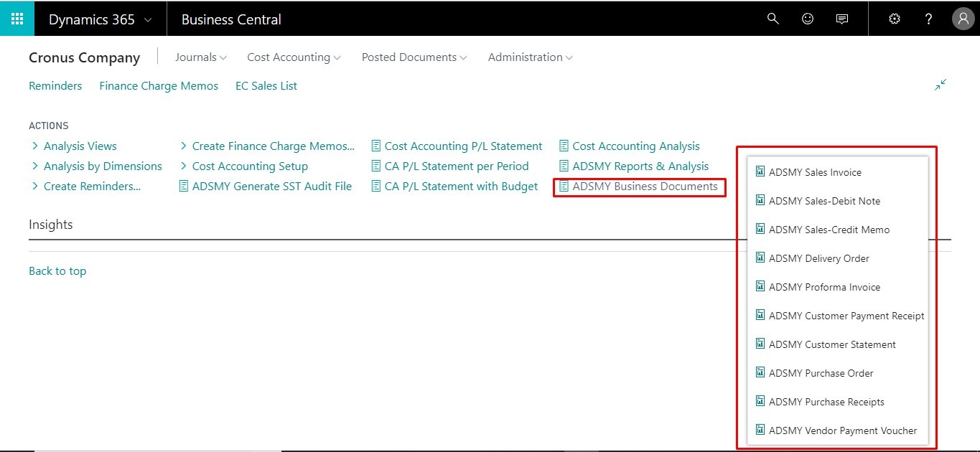Open the feedback smiley icon

808,19
